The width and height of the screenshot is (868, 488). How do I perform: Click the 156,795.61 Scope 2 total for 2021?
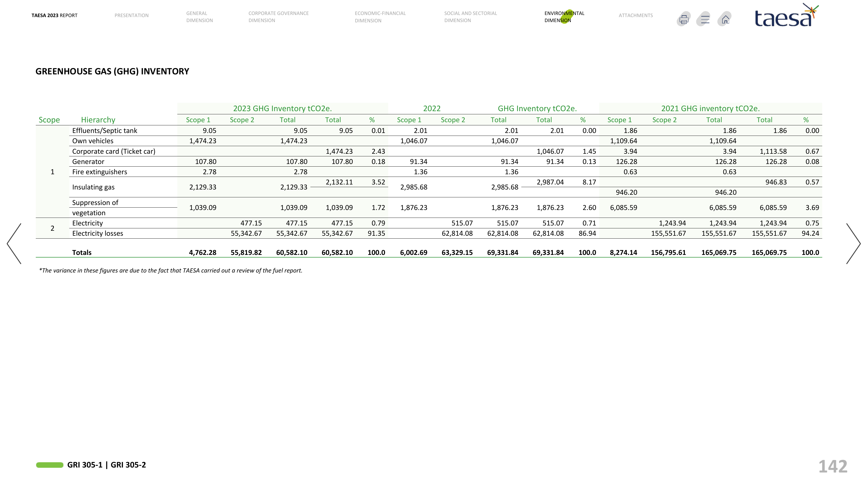(x=668, y=253)
